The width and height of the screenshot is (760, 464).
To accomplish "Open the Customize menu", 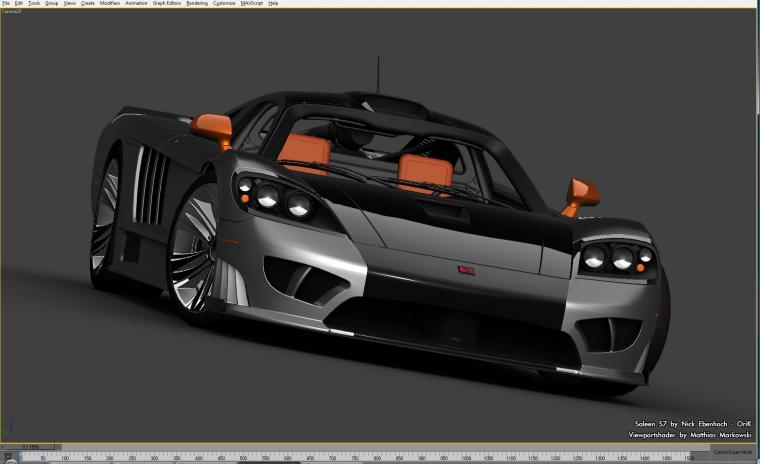I will [224, 3].
